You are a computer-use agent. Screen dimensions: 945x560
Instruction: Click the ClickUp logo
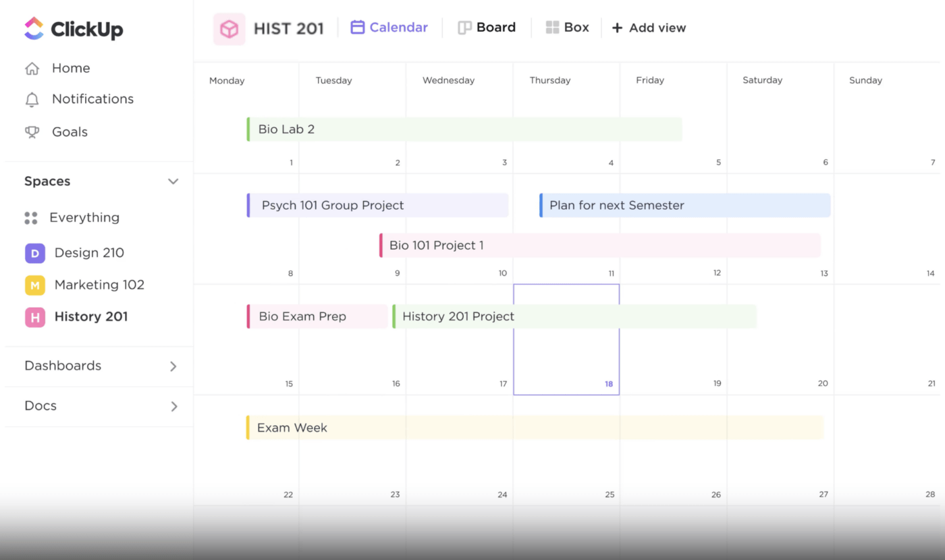[74, 29]
